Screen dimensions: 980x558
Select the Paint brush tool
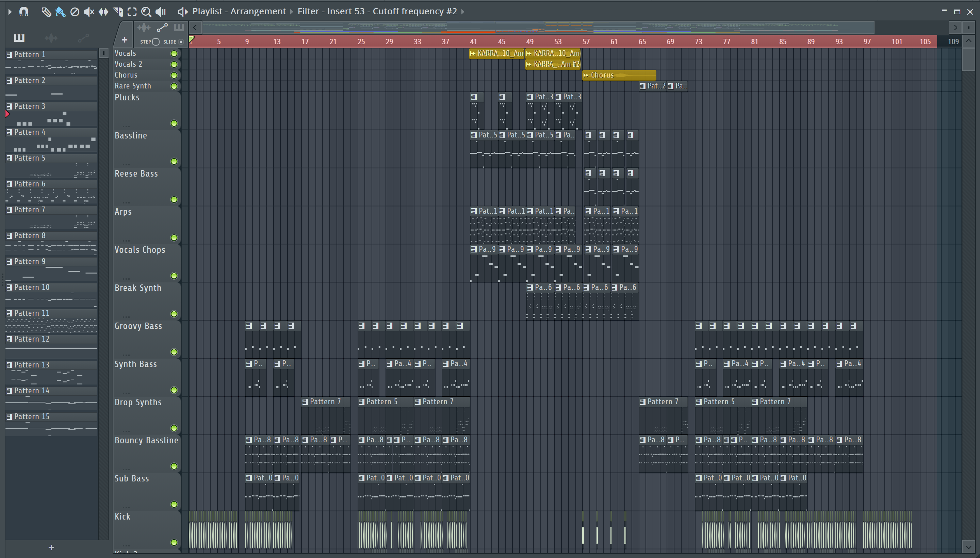tap(60, 12)
